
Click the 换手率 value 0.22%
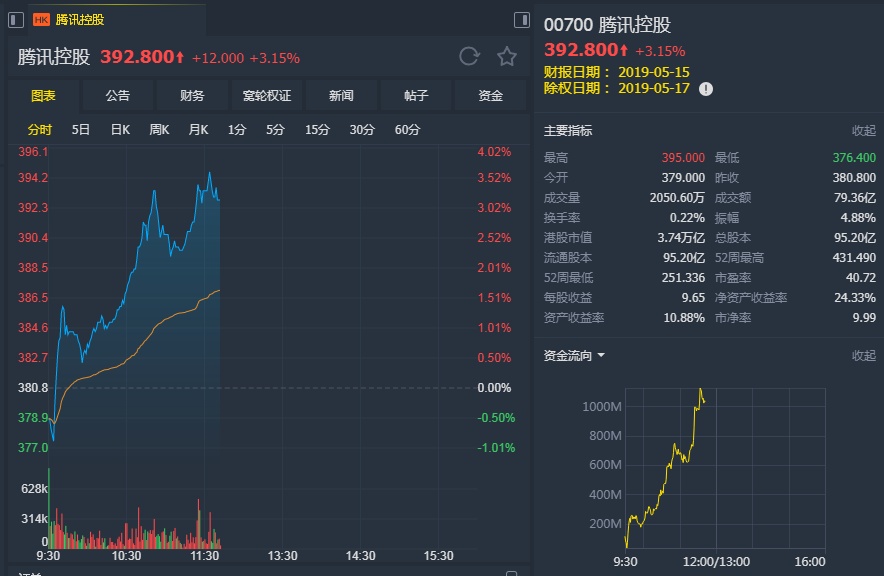coord(687,218)
